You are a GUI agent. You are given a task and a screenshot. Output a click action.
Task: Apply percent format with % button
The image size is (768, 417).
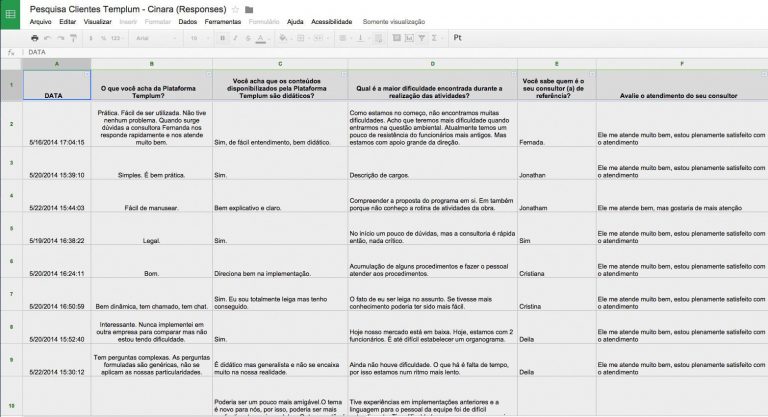click(x=103, y=38)
